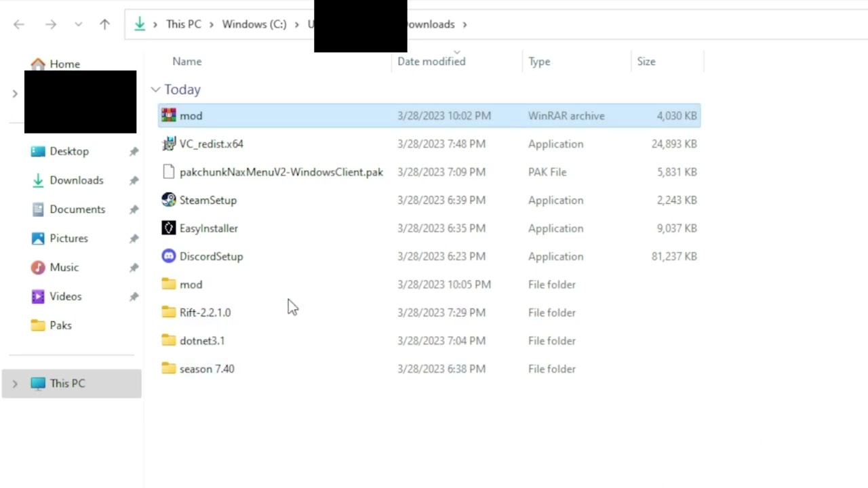Open Documents in quick access
Viewport: 868px width, 488px height.
(x=77, y=209)
